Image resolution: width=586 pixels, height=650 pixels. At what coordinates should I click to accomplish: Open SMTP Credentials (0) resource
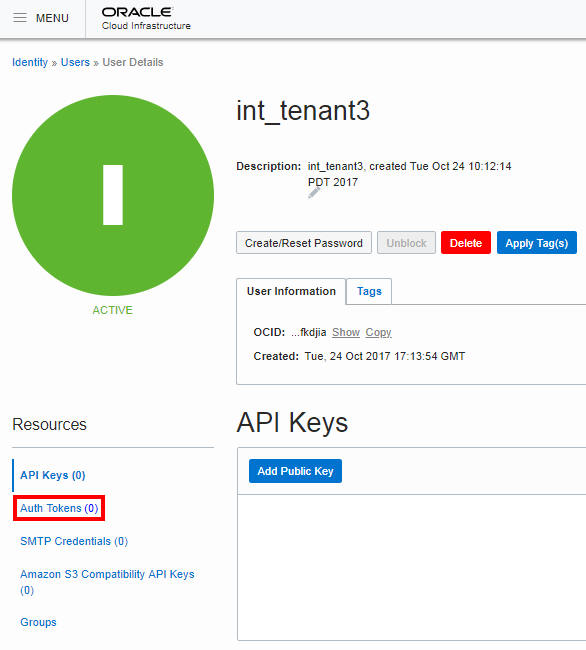74,541
